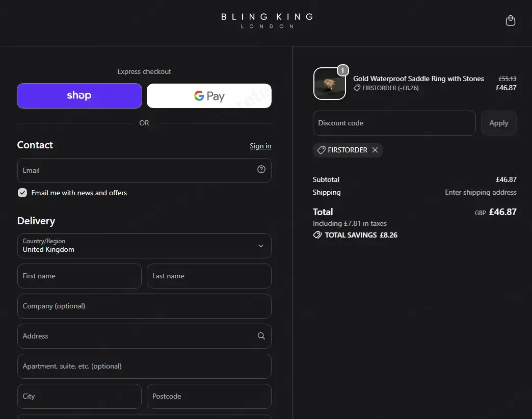
Task: Choose Google Pay express checkout
Action: point(209,96)
